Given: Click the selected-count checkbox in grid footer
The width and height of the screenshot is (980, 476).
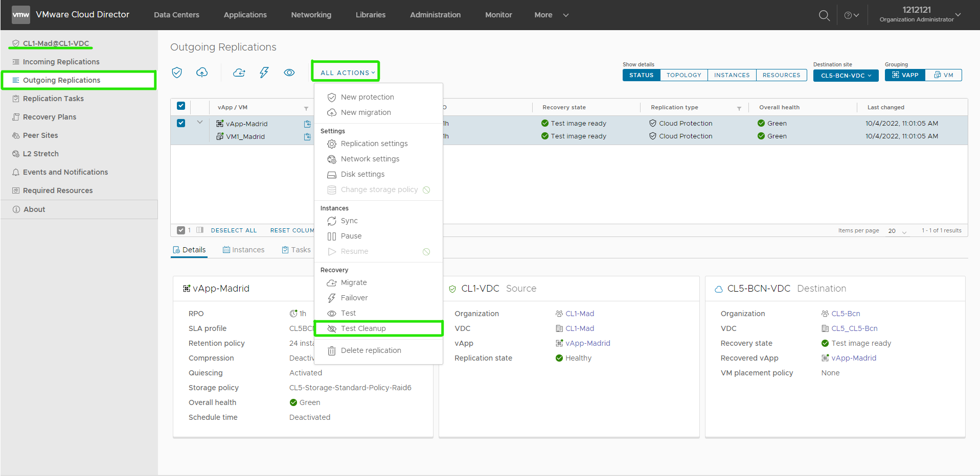Looking at the screenshot, I should click(x=181, y=230).
